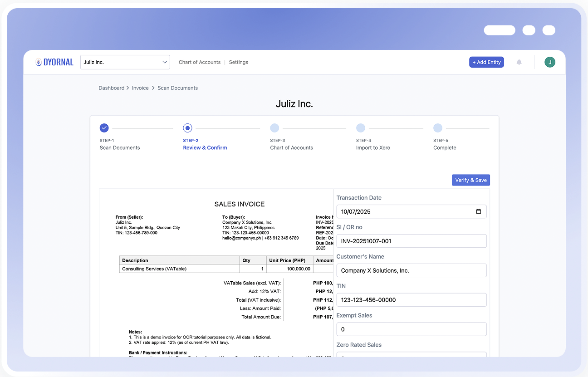Viewport: 588px width, 377px height.
Task: Open the Chart of Accounts nav item
Action: coord(200,62)
